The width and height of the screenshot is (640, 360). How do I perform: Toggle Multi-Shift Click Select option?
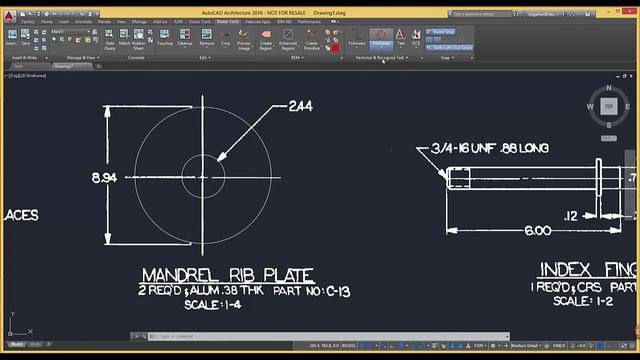tap(449, 48)
